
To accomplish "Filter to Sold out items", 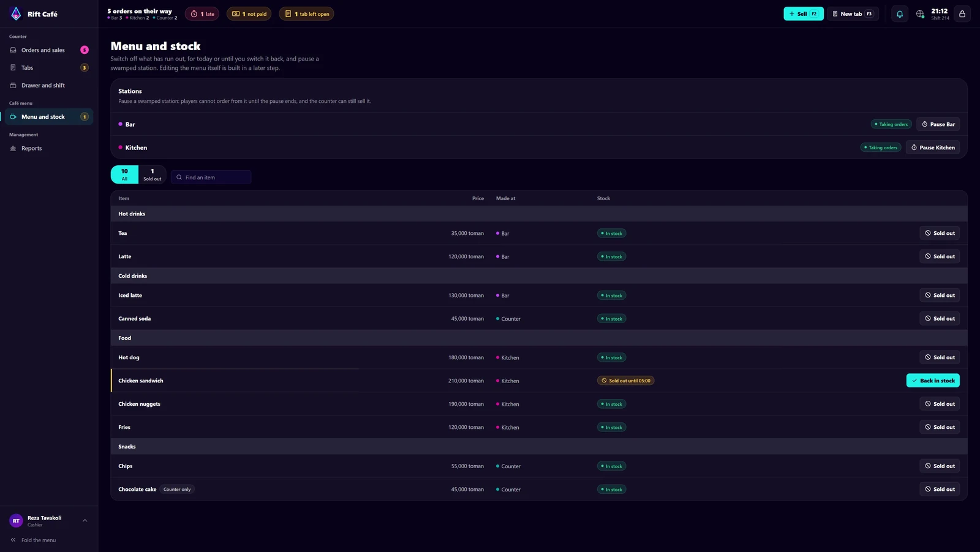I will (153, 174).
